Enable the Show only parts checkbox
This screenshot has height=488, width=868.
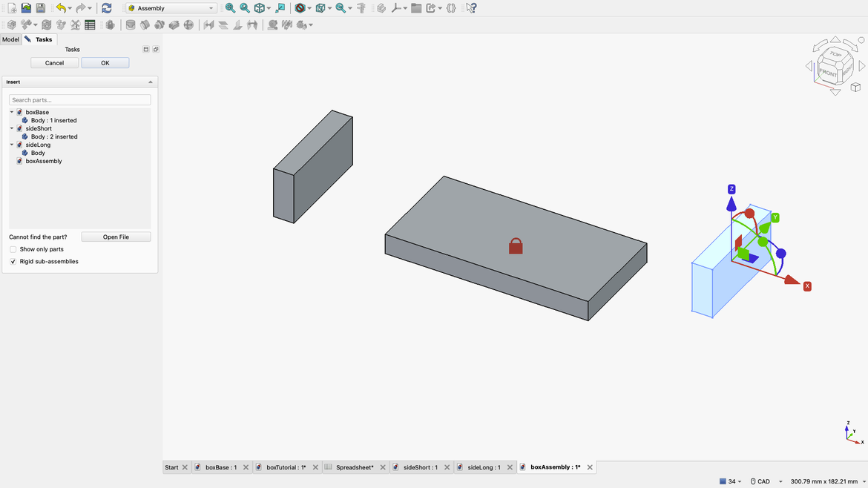point(13,249)
